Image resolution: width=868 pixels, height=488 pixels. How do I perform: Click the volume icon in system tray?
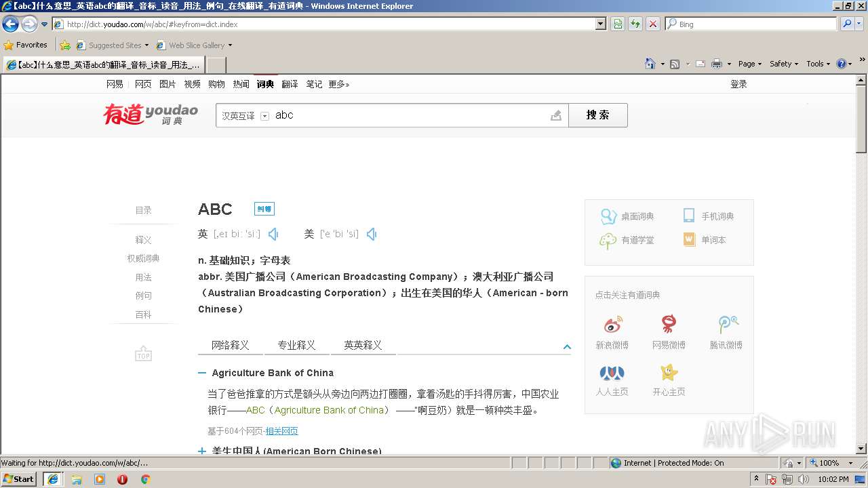pos(803,479)
